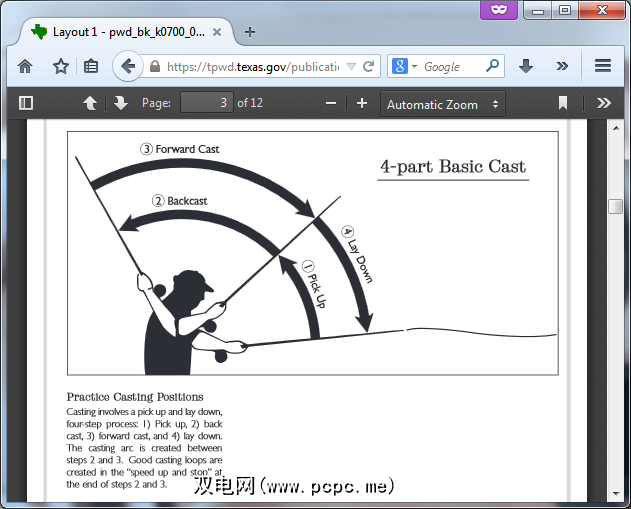This screenshot has height=509, width=631.
Task: Click the Firefox Home icon
Action: (25, 66)
